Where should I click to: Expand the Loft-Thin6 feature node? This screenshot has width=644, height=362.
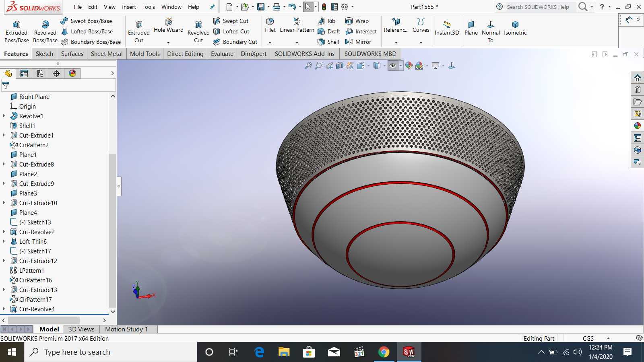tap(4, 241)
